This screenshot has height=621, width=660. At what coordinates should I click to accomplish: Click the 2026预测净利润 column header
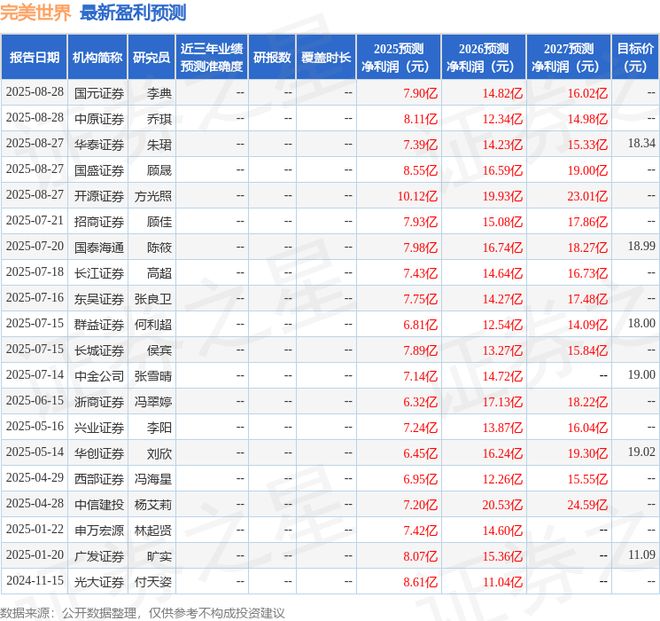(484, 57)
